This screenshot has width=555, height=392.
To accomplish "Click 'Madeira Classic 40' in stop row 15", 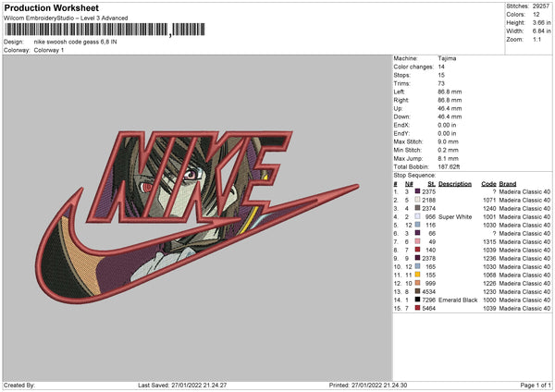I will click(524, 308).
